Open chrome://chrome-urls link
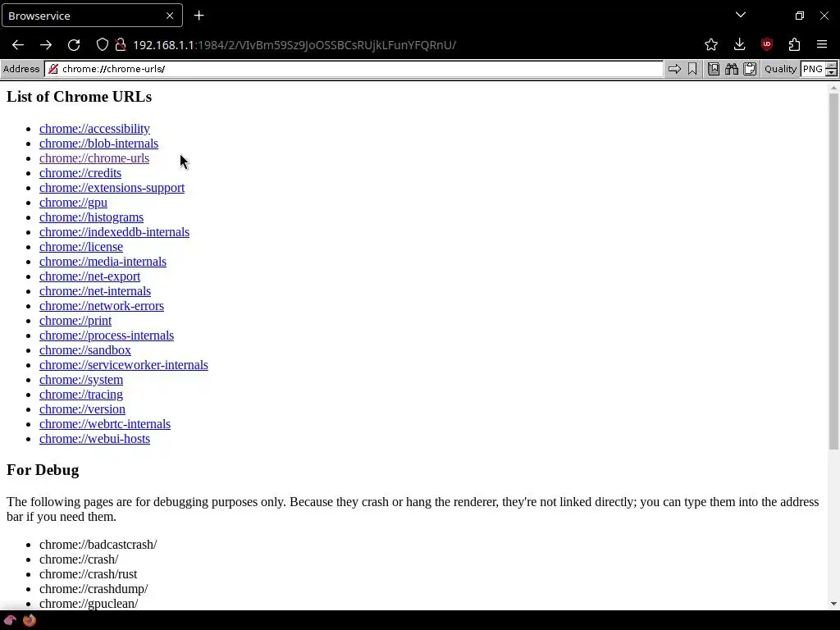Viewport: 840px width, 630px height. coord(94,158)
